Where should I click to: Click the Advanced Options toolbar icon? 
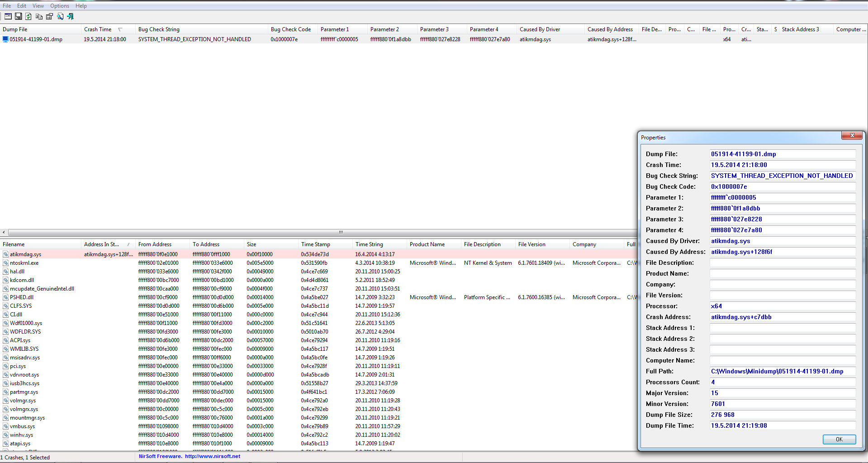[8, 16]
